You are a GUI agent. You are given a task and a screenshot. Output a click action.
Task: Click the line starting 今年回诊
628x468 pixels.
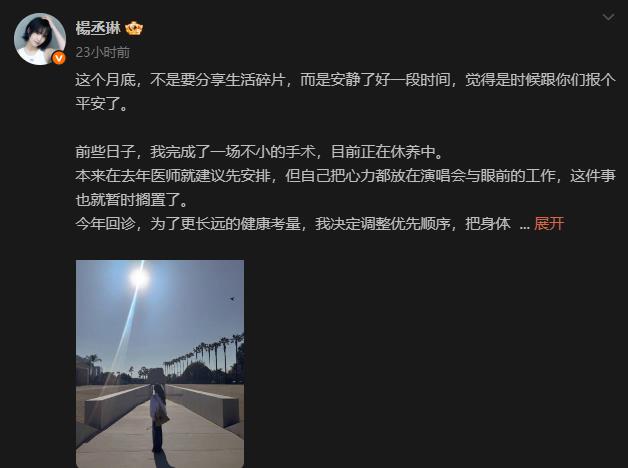click(293, 223)
